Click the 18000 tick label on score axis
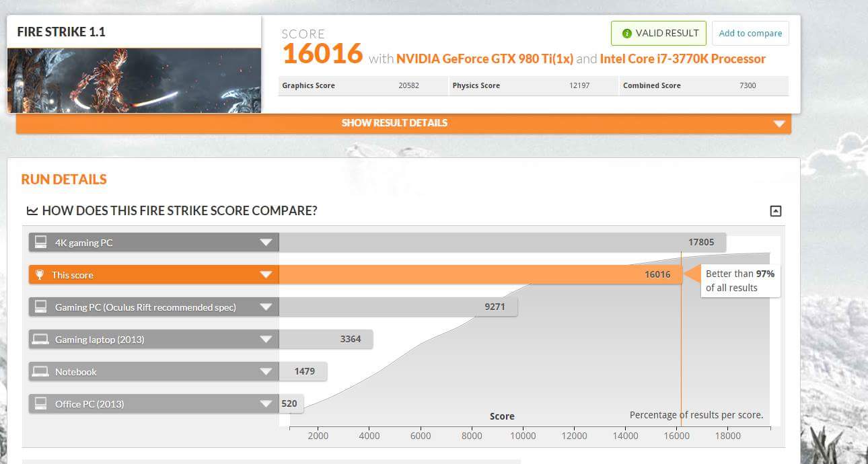Image resolution: width=868 pixels, height=464 pixels. coord(727,436)
